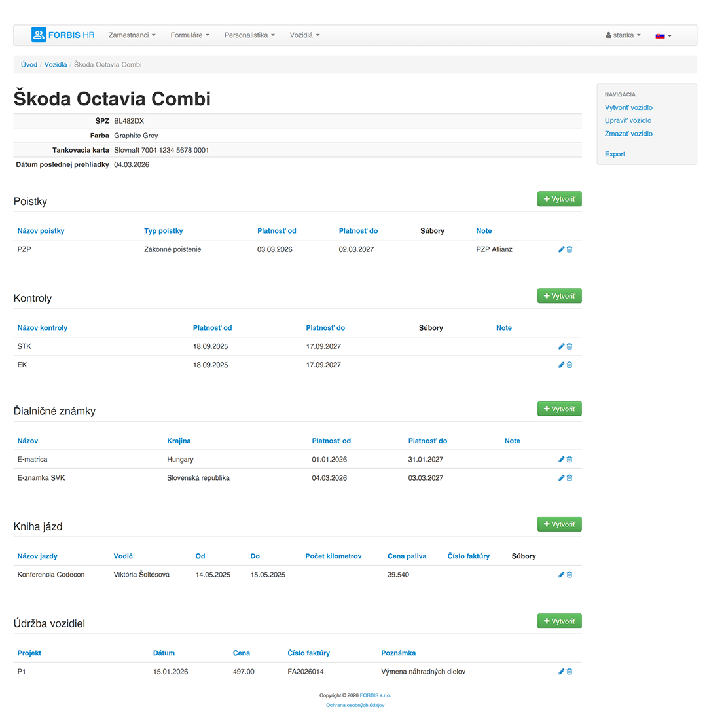Sort Poistky by Note column
Image resolution: width=707 pixels, height=728 pixels.
tap(484, 231)
